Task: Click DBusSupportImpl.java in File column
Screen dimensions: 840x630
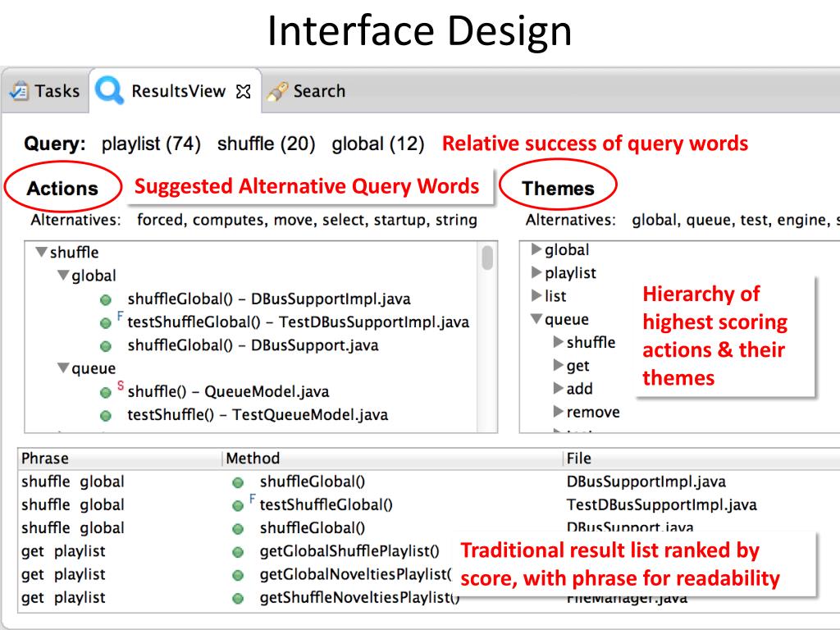Action: point(646,482)
